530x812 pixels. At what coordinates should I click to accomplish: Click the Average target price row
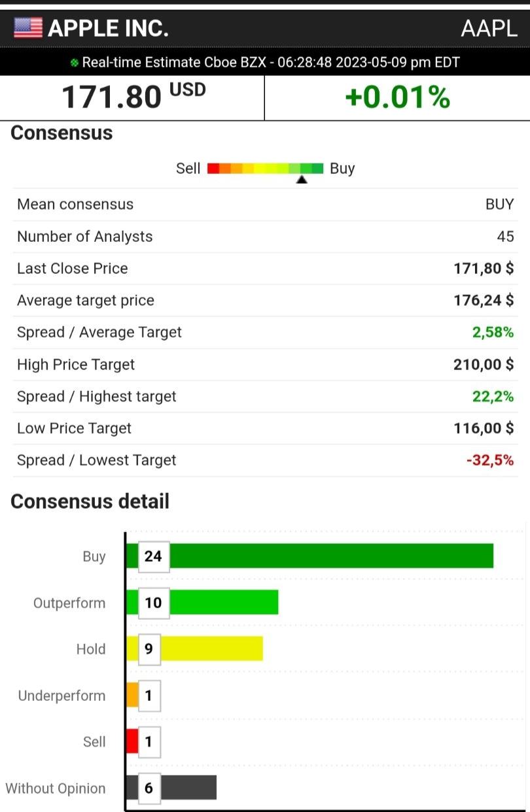click(265, 301)
